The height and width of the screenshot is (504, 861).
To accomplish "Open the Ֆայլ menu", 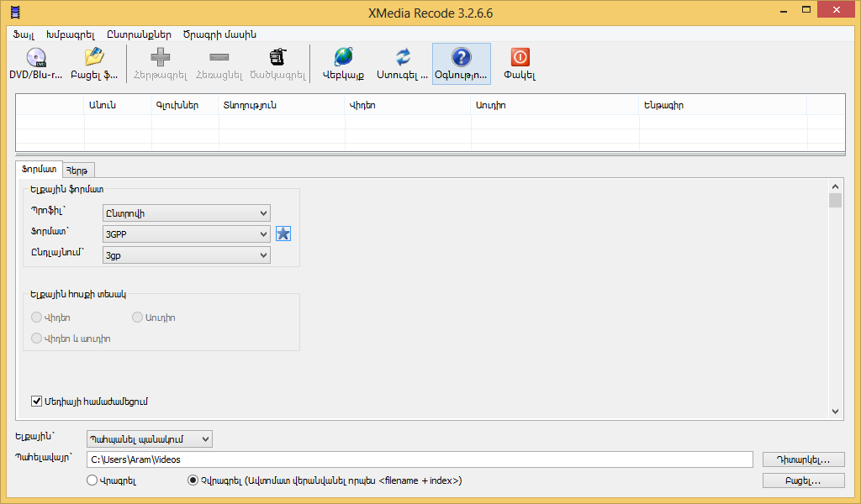I will coord(24,34).
